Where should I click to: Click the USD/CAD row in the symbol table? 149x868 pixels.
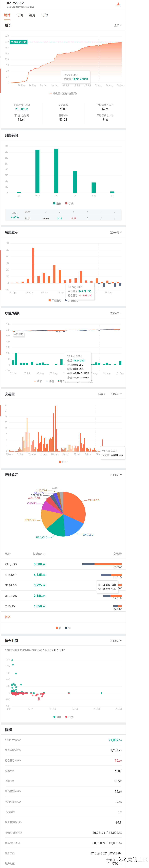pyautogui.click(x=63, y=596)
